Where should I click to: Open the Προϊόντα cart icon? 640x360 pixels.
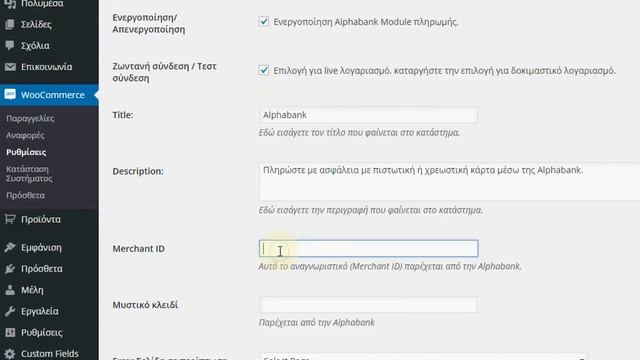(10, 219)
